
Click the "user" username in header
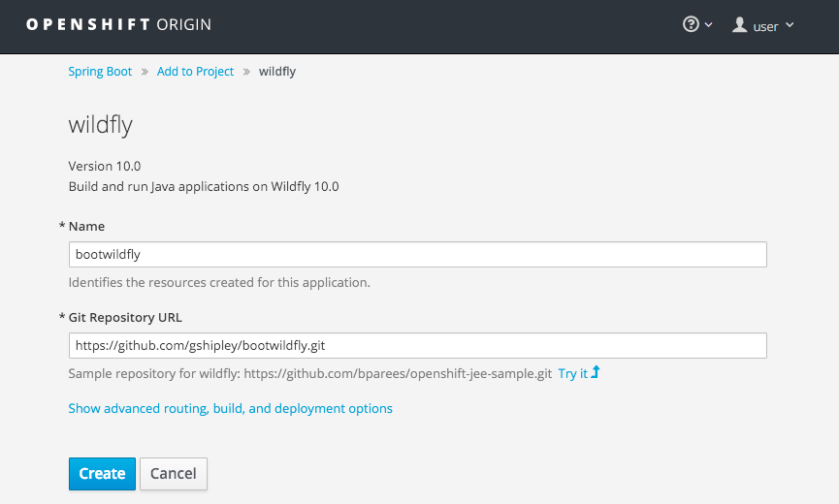click(765, 26)
